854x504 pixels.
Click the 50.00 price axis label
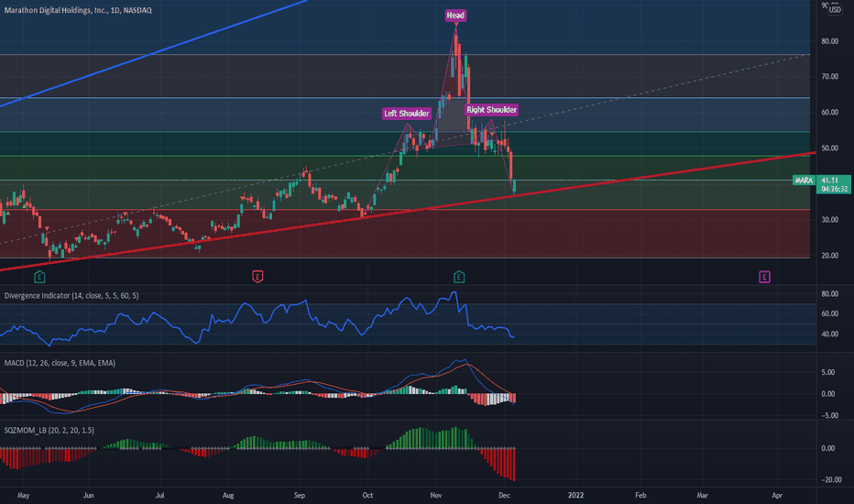click(830, 148)
